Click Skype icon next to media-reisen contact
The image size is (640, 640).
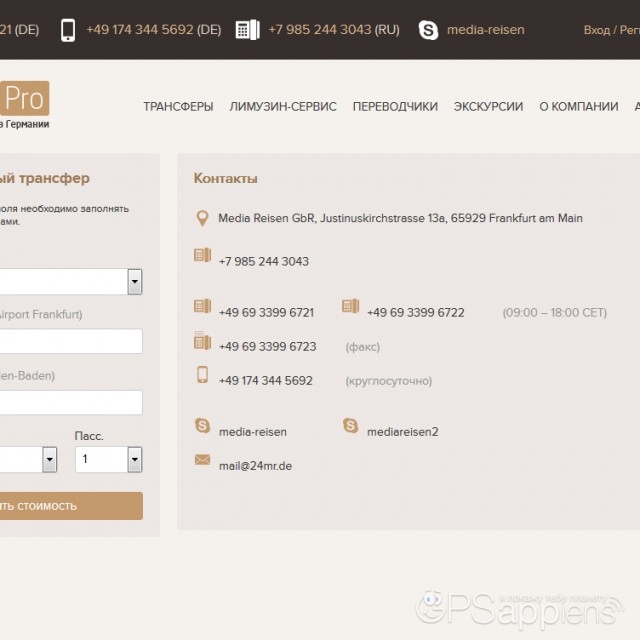coord(202,426)
